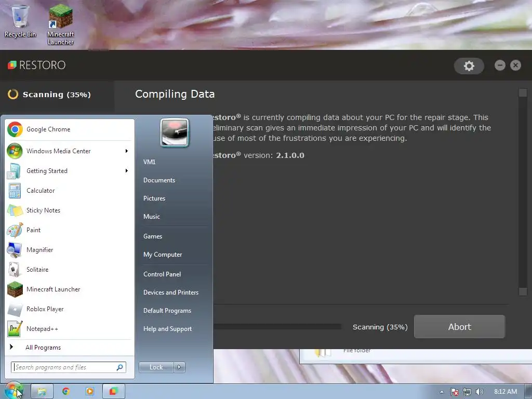Screen dimensions: 532x399
Task: Click the Restoro logo in title bar
Action: (36, 65)
